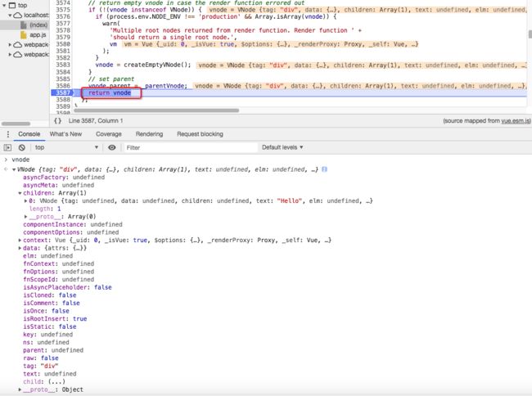Collapse the children Array(1) entry
This screenshot has height=396, width=532.
(20, 193)
